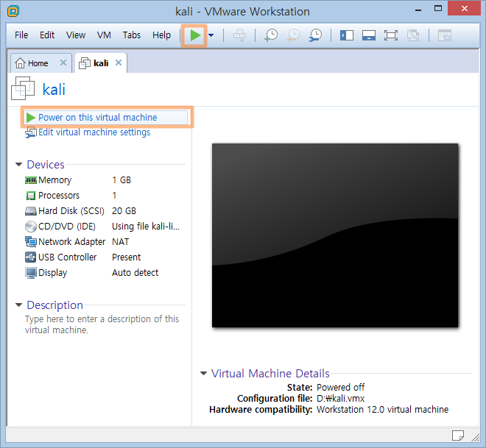Click the black VM screen preview
The height and width of the screenshot is (448, 486).
click(x=335, y=235)
